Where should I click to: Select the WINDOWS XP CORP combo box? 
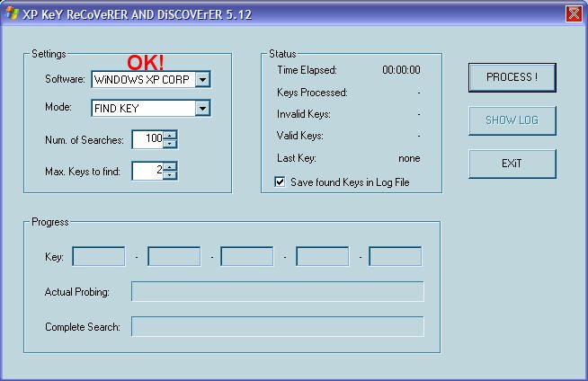tap(151, 79)
